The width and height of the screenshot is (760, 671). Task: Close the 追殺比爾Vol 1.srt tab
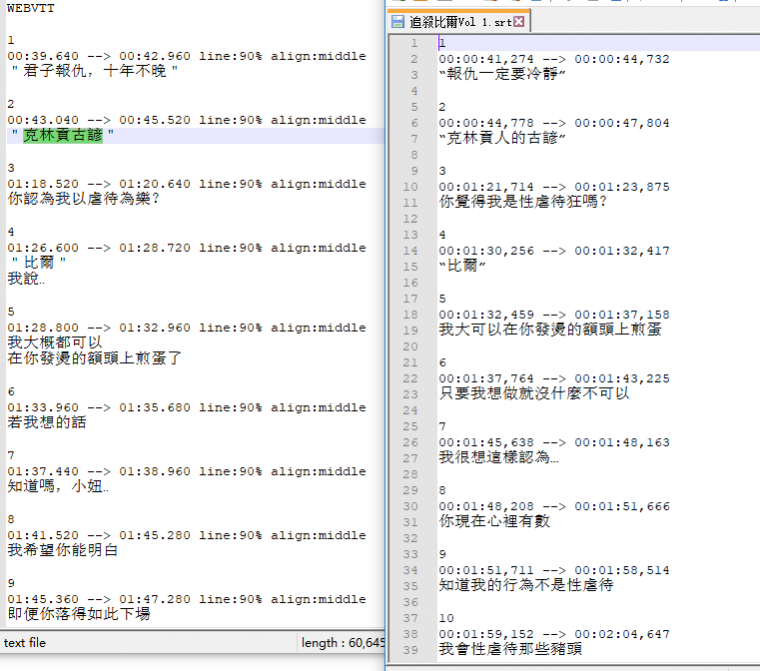(x=519, y=21)
